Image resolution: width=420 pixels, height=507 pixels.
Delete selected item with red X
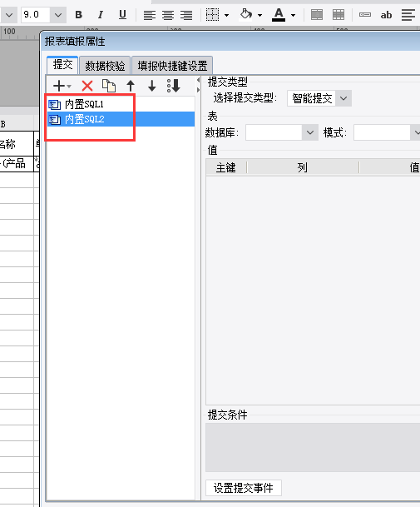tap(87, 86)
